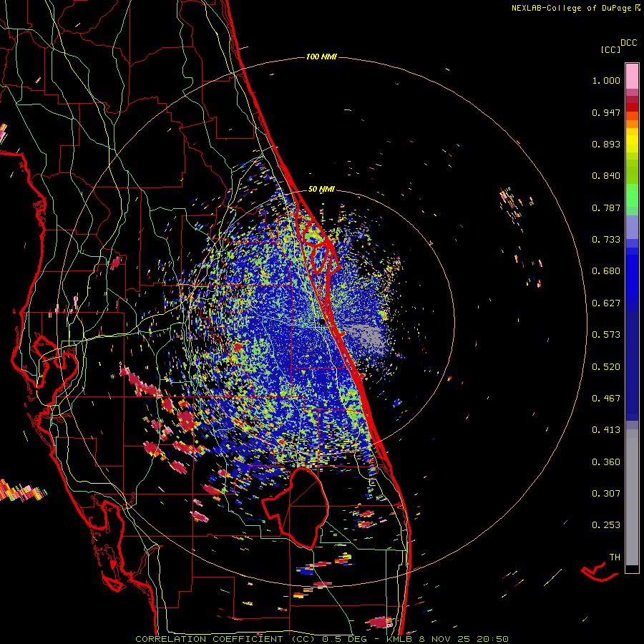Click the 0.787 scale label
The height and width of the screenshot is (644, 644).
tap(606, 208)
